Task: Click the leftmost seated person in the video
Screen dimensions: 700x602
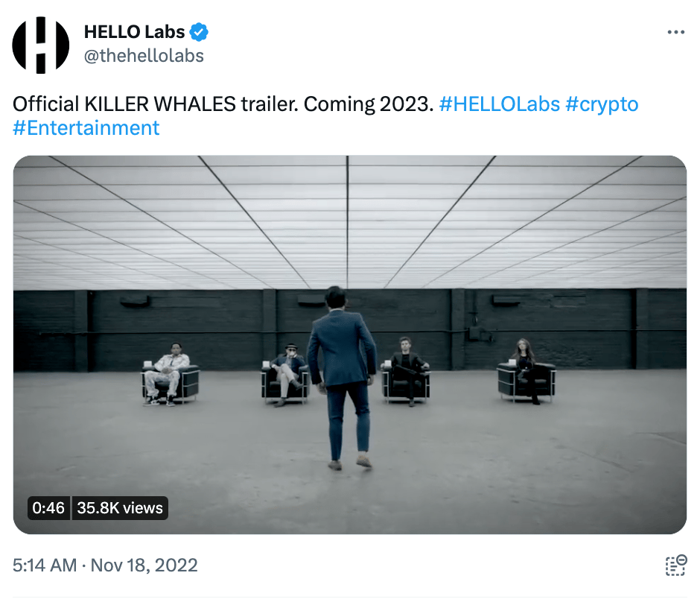Action: click(167, 374)
